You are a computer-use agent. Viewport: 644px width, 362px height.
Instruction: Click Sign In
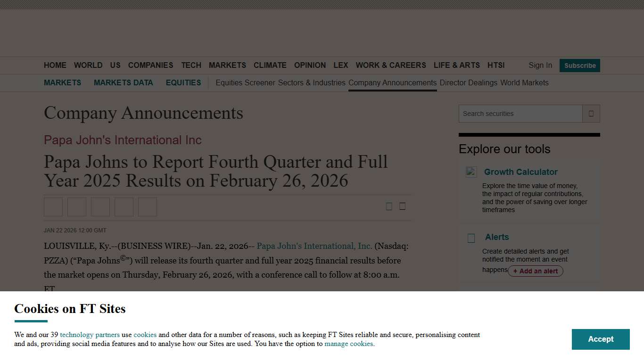[x=540, y=66]
